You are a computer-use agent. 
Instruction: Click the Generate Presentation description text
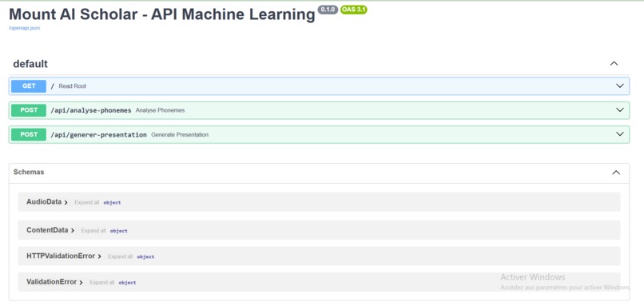(180, 135)
